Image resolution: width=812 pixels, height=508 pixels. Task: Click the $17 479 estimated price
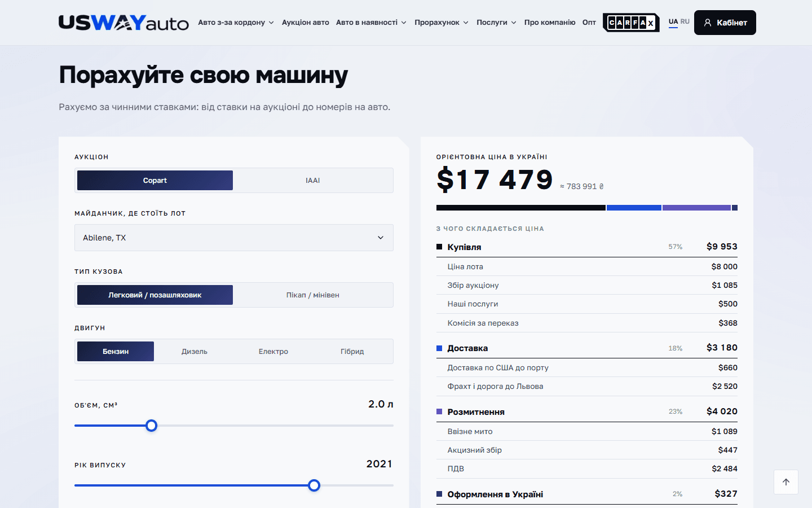point(495,180)
